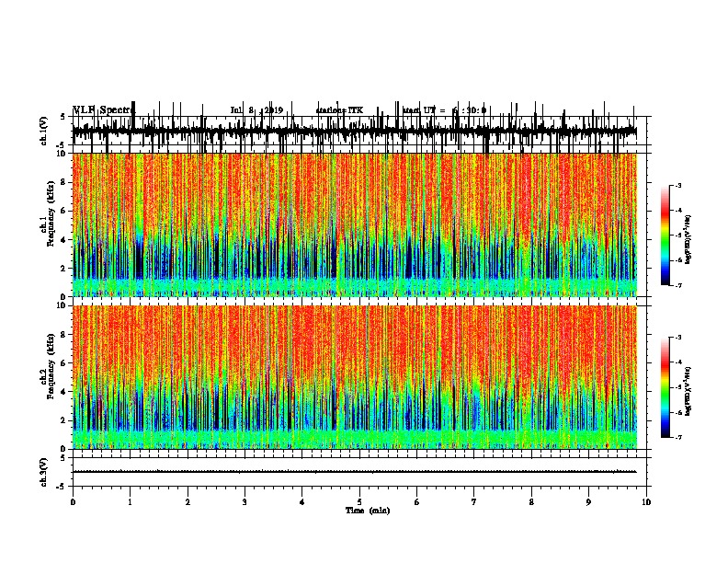Click the "8" kHz tick on ch.1 frequency axis
728x563 pixels.
coord(64,182)
